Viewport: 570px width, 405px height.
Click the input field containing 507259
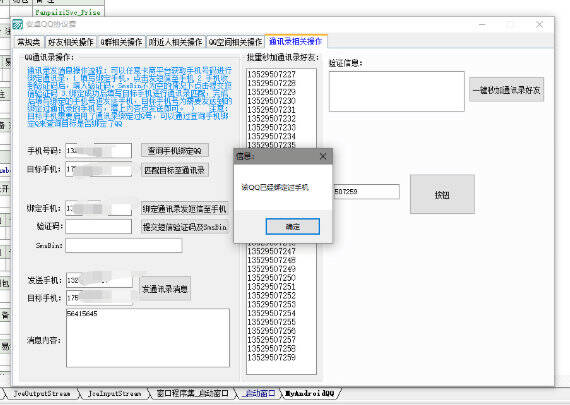[366, 192]
